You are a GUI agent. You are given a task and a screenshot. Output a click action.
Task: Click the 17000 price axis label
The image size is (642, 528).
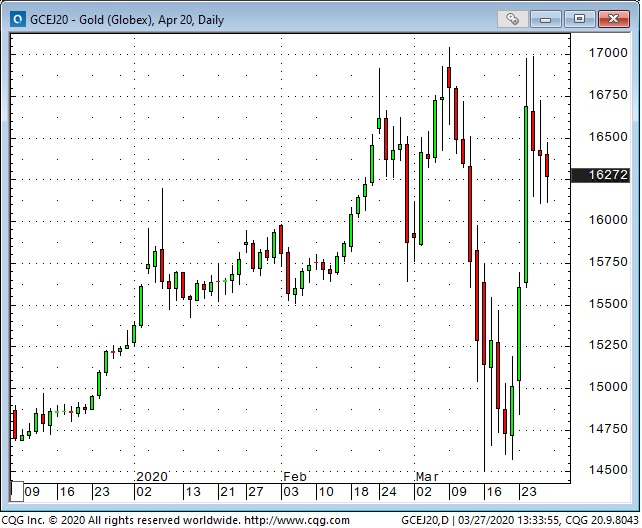tap(608, 53)
